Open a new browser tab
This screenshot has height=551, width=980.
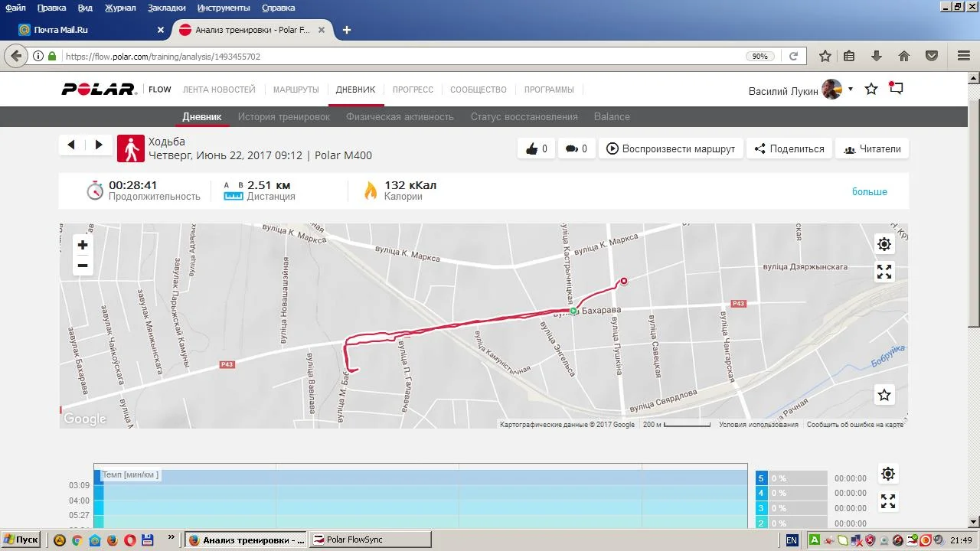(347, 30)
